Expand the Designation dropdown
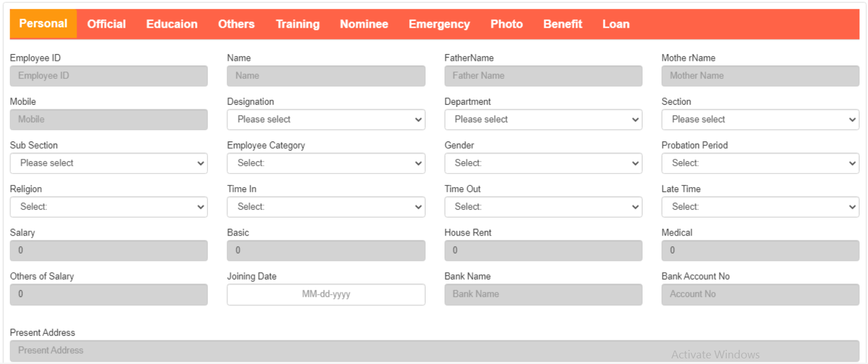Screen dimensions: 868x364 click(x=326, y=119)
